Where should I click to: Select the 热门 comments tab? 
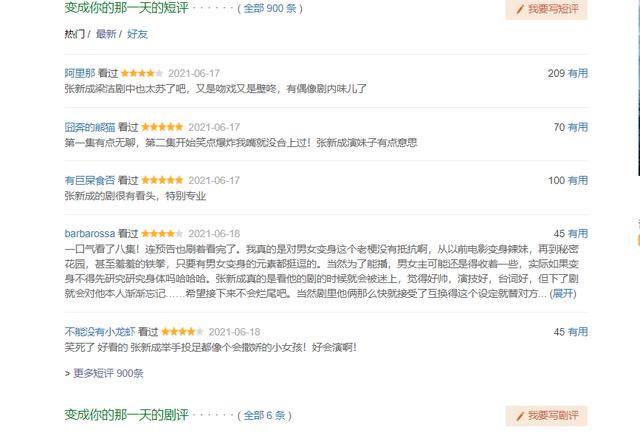tap(75, 34)
